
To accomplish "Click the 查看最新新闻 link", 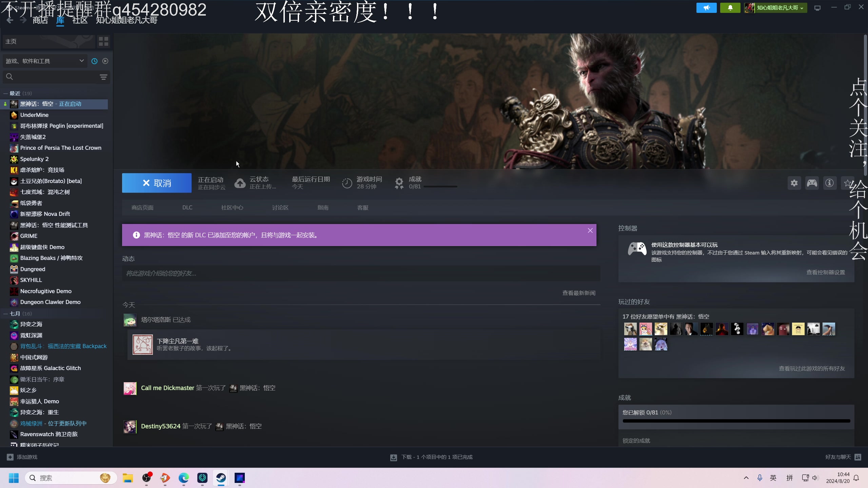I will [579, 293].
